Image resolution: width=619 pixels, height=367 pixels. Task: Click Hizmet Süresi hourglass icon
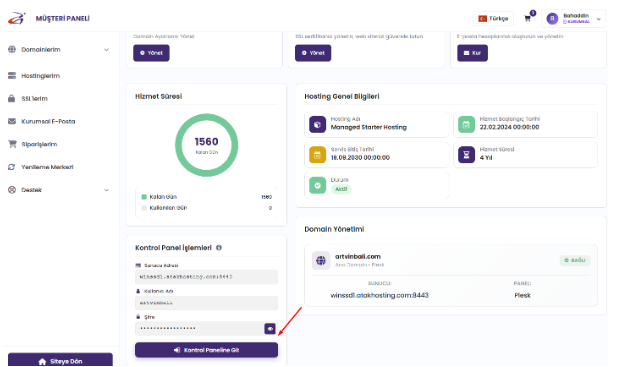pyautogui.click(x=466, y=155)
